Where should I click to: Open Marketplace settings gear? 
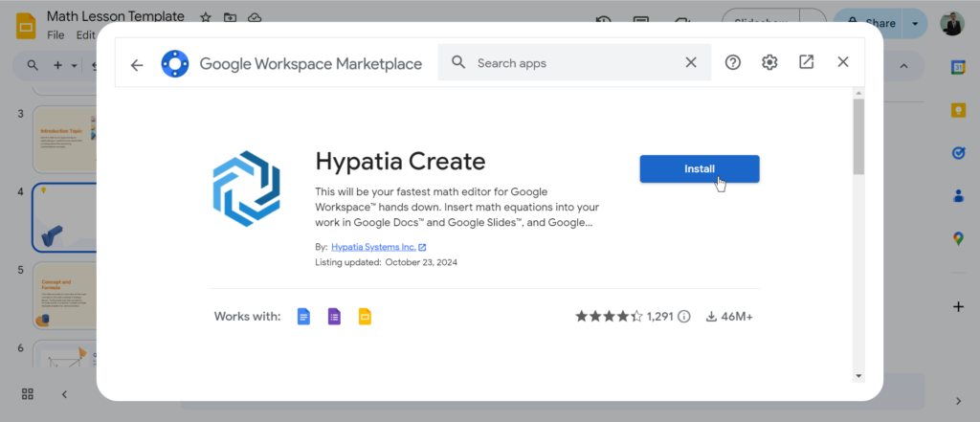(769, 62)
